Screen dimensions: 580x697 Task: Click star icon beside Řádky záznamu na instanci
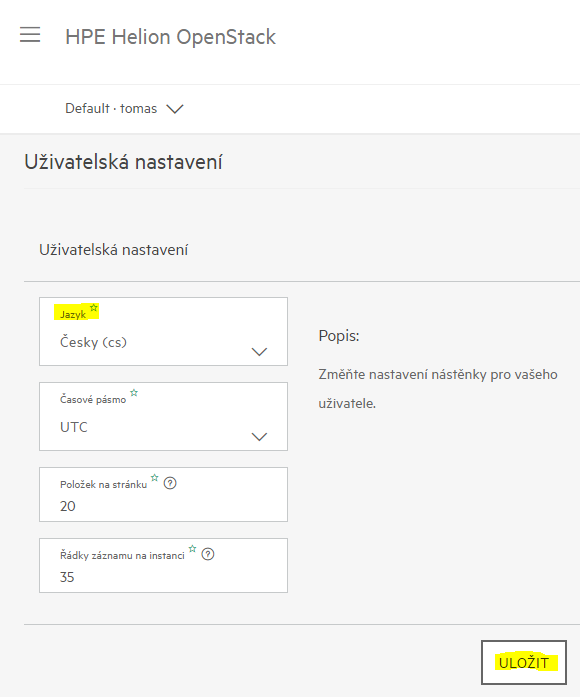pyautogui.click(x=192, y=549)
